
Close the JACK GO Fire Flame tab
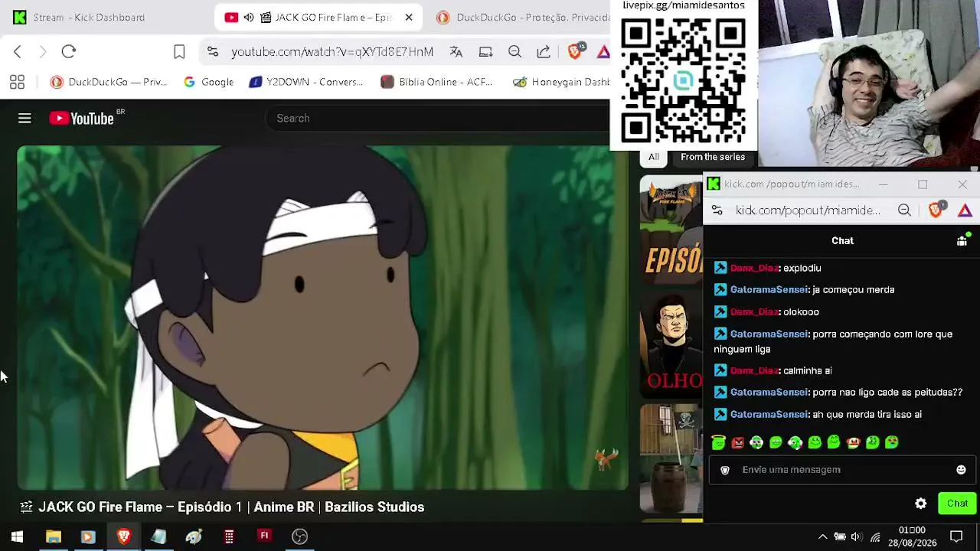point(409,17)
